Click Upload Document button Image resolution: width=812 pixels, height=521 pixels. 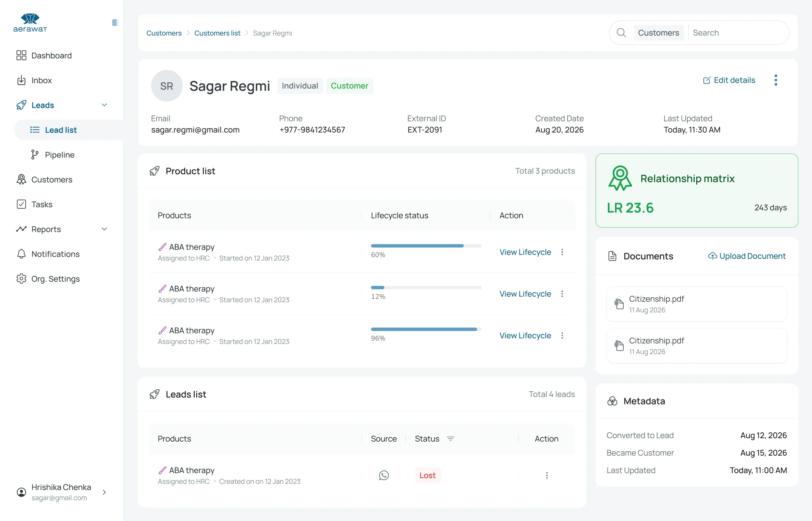(x=747, y=256)
